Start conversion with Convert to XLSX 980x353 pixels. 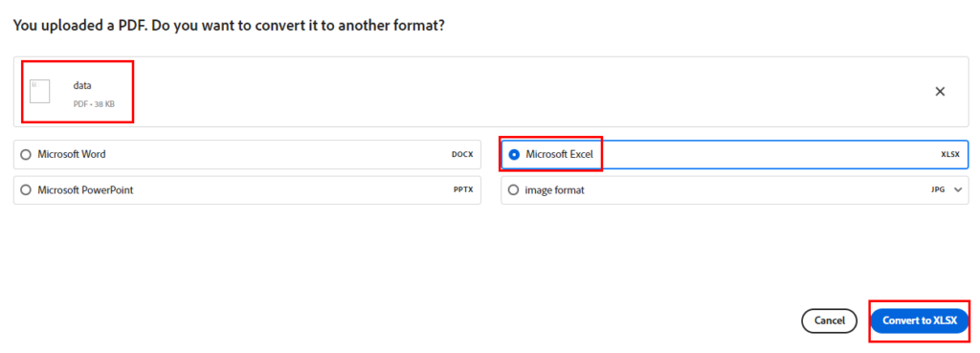(920, 321)
